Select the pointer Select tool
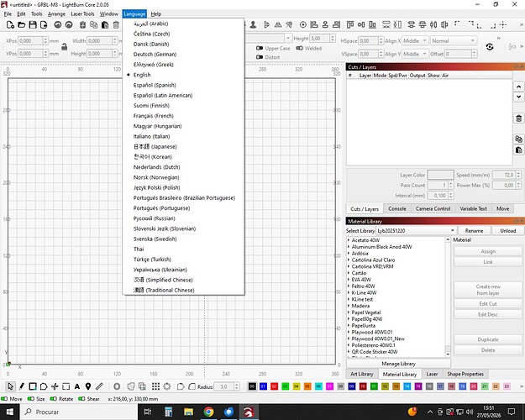Viewport: 525px width, 420px height. pyautogui.click(x=10, y=386)
